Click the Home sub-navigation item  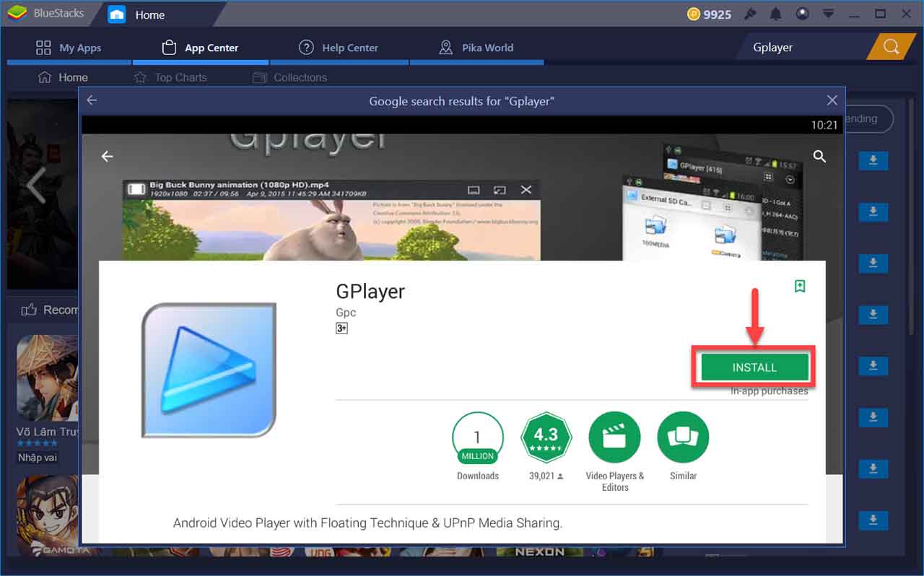(63, 77)
